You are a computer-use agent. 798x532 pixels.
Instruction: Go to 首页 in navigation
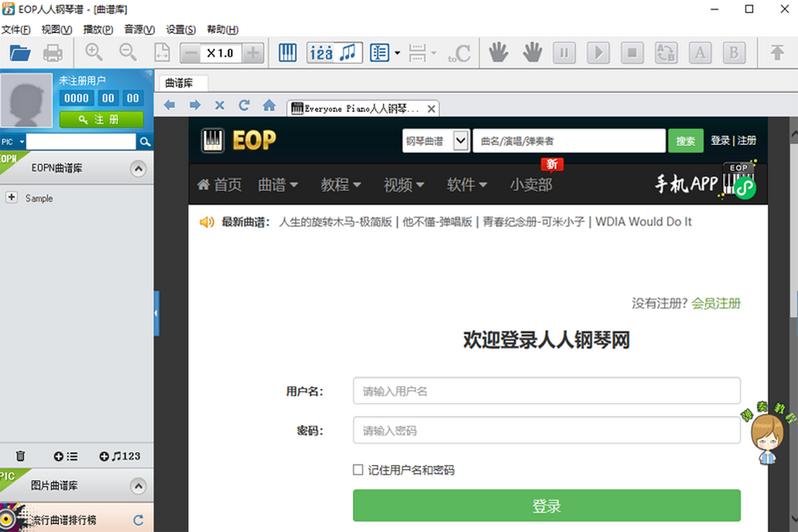(x=220, y=185)
